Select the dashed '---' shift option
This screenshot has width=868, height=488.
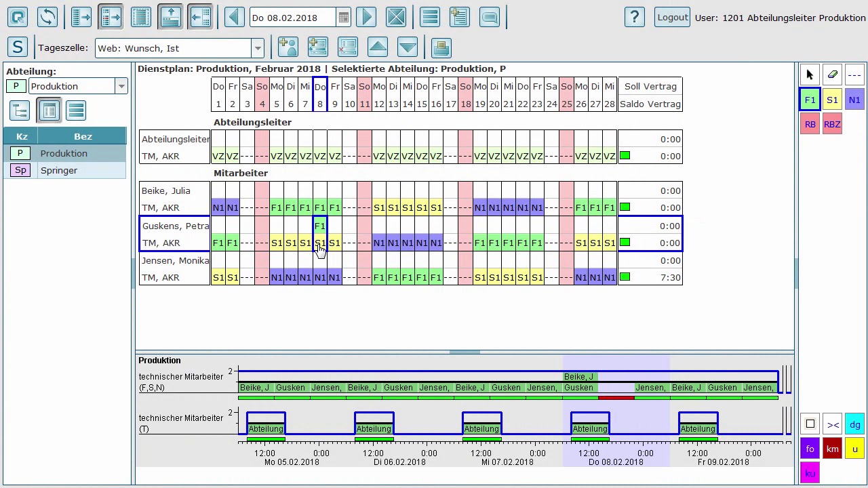[854, 75]
